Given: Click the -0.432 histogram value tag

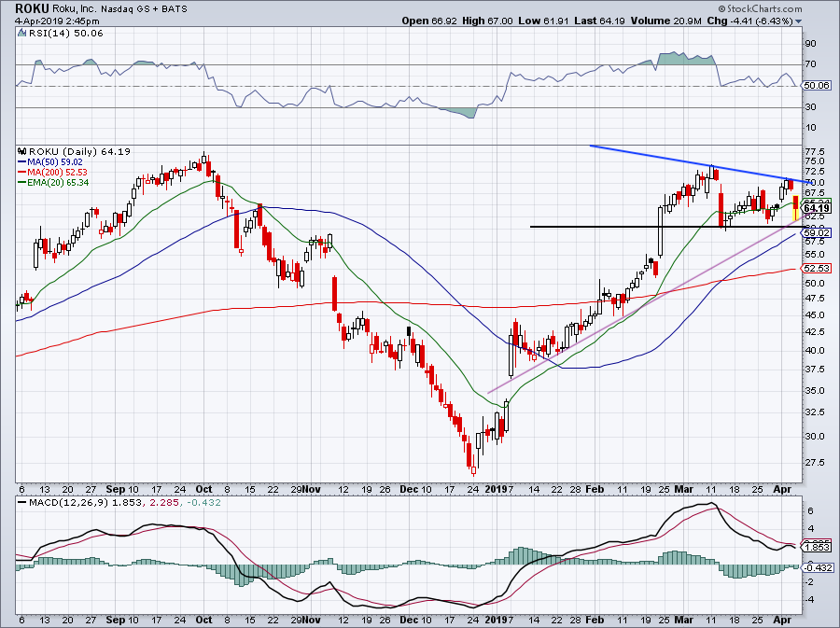Looking at the screenshot, I should click(x=817, y=567).
